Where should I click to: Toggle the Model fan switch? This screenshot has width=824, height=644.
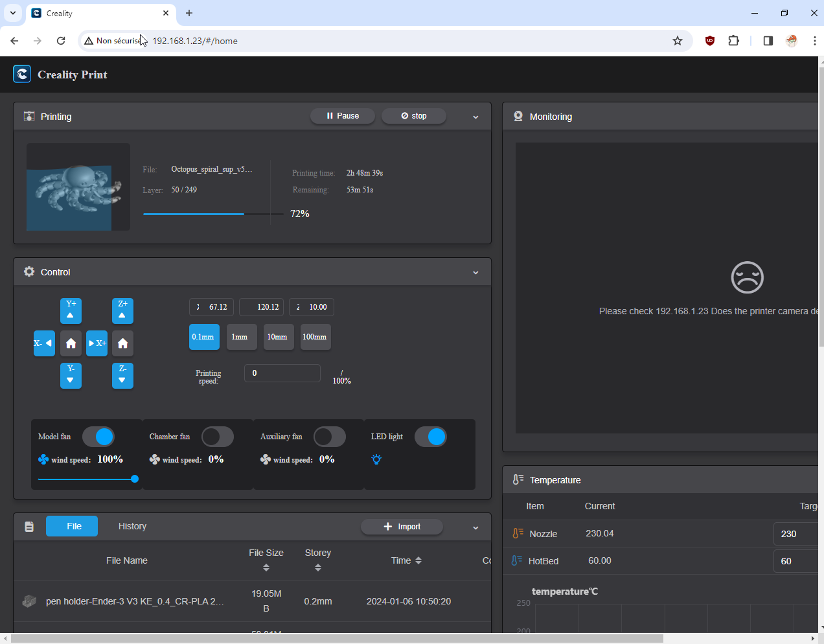point(98,437)
